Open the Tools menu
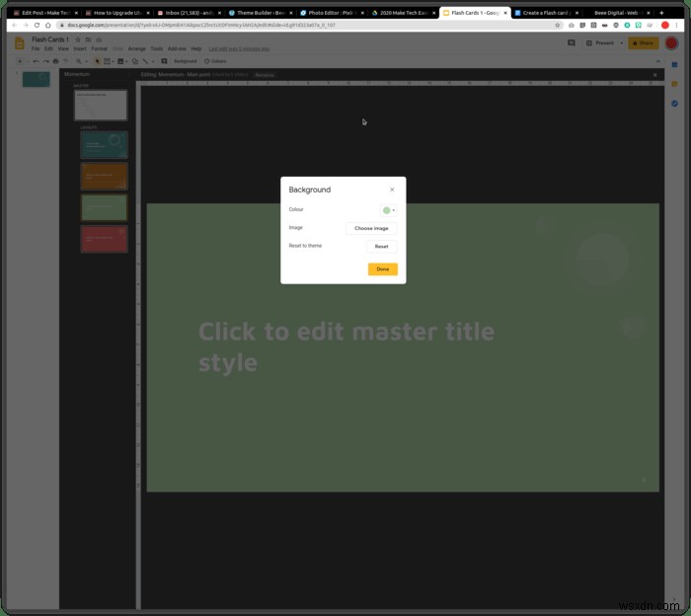Image resolution: width=691 pixels, height=616 pixels. click(x=156, y=49)
